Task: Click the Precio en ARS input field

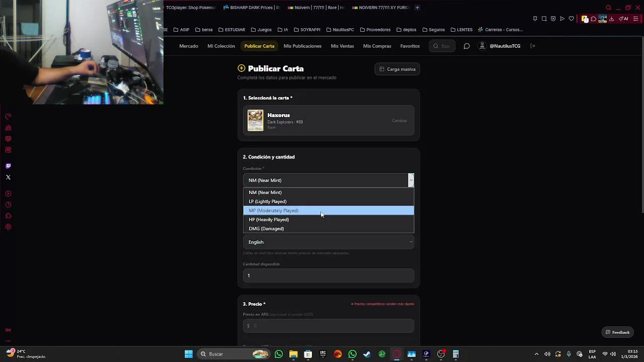Action: tap(329, 326)
